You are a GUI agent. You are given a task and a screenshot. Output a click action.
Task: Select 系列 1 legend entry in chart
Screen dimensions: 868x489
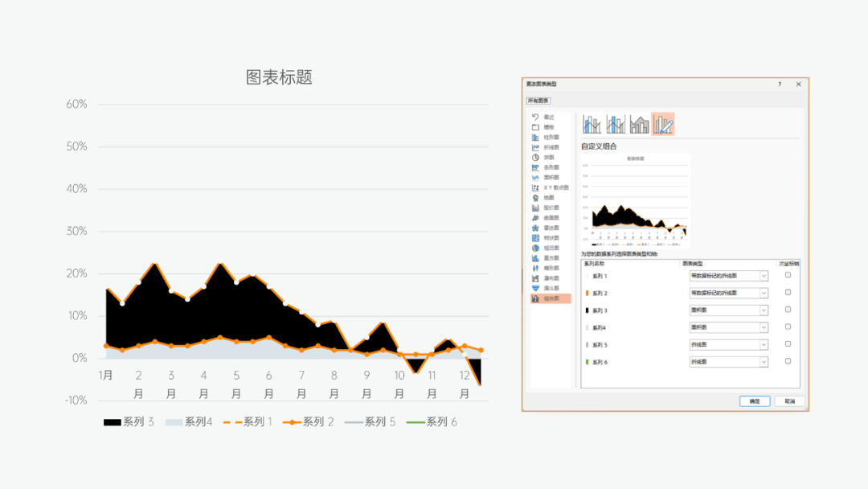[248, 422]
